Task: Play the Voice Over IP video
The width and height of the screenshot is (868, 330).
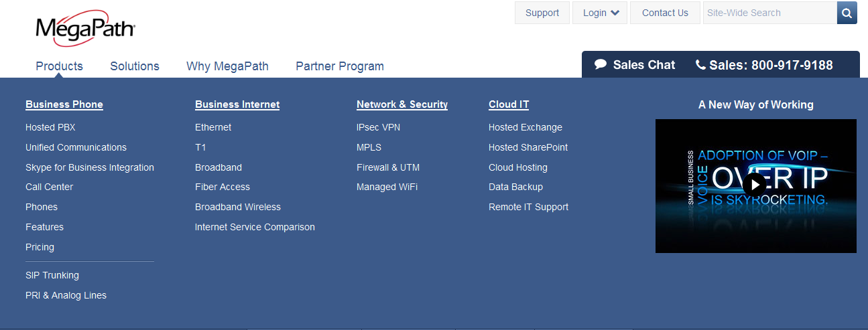Action: pos(755,185)
